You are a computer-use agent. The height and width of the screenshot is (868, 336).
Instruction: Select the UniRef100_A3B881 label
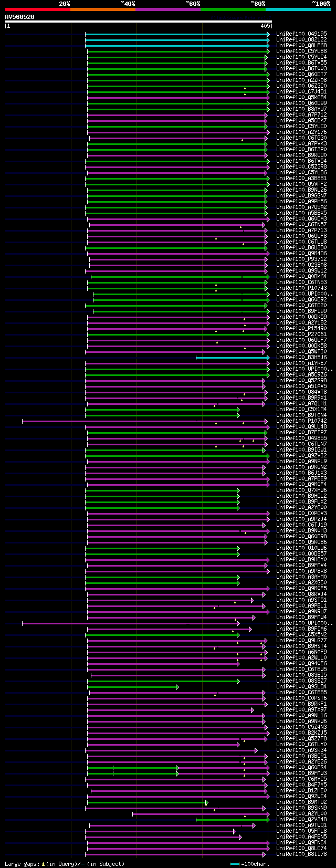tap(301, 179)
